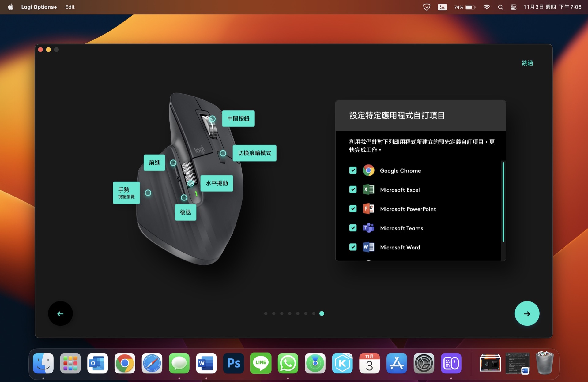Viewport: 588px width, 382px height.
Task: Open the blue K app from the Dock
Action: coord(342,363)
